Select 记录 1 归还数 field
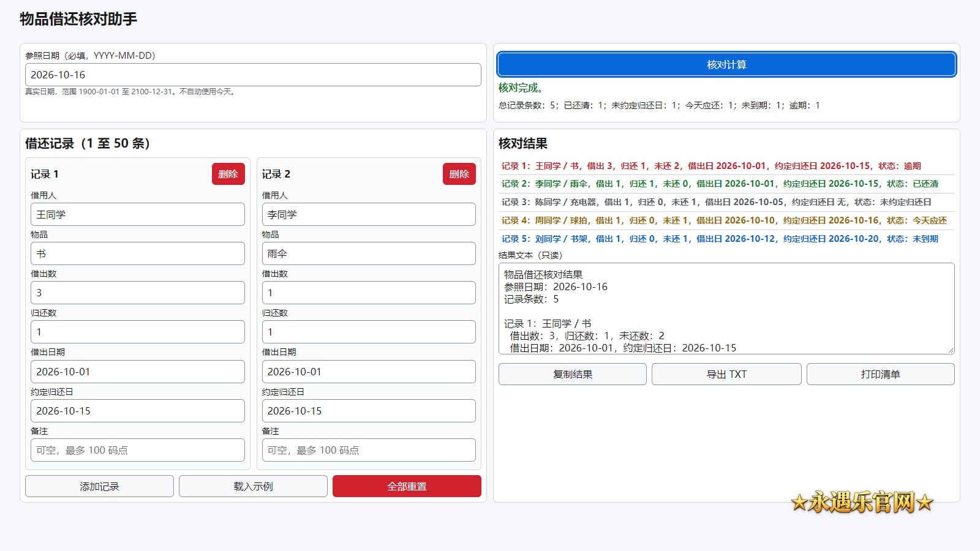This screenshot has height=551, width=980. pyautogui.click(x=138, y=332)
